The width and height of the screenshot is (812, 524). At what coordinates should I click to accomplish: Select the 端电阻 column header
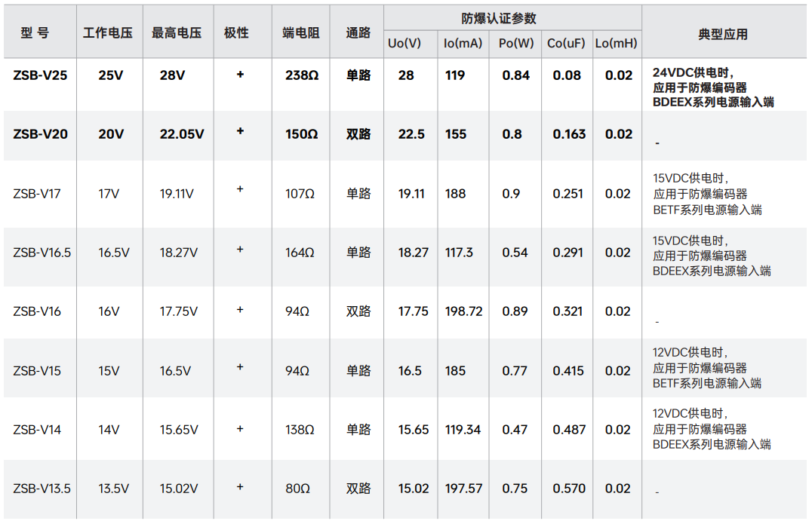300,33
